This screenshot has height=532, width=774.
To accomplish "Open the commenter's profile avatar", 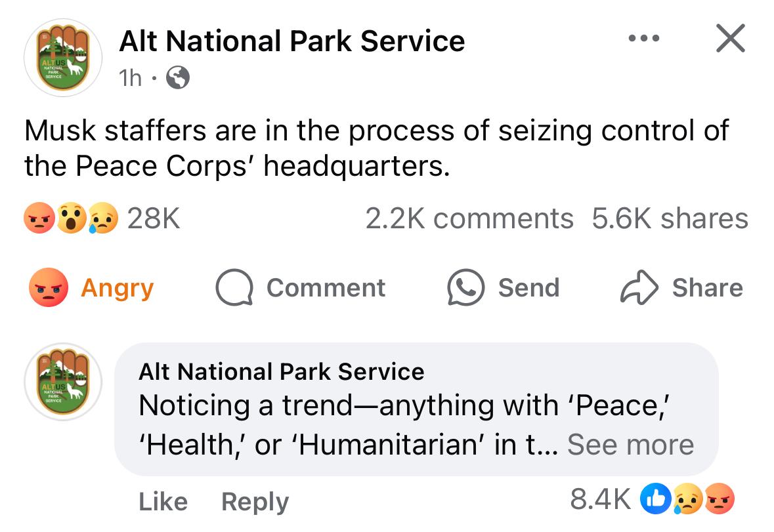I will (63, 382).
